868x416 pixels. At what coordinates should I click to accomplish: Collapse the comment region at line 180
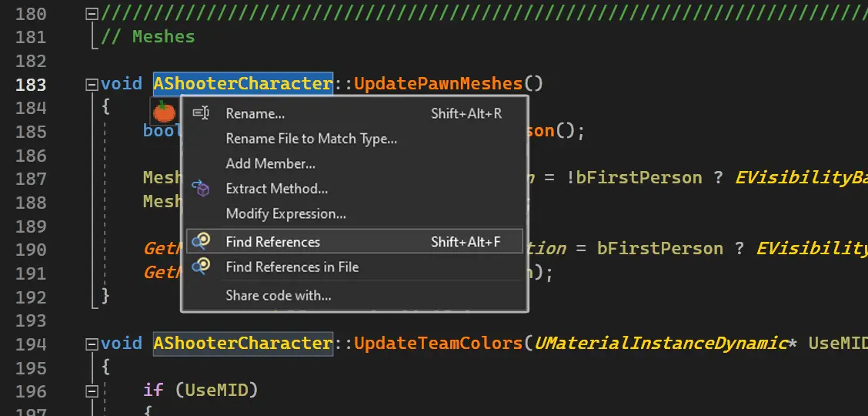pyautogui.click(x=92, y=14)
